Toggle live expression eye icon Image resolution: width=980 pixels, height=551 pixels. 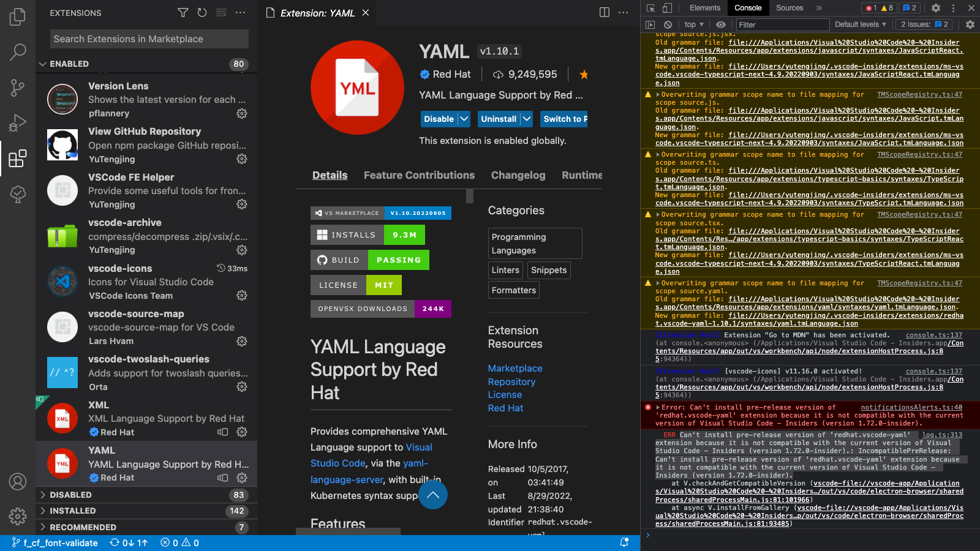point(721,24)
